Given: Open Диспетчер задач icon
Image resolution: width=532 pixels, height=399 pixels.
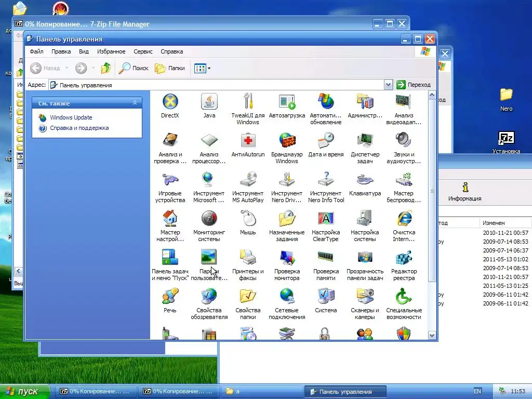Looking at the screenshot, I should point(365,140).
